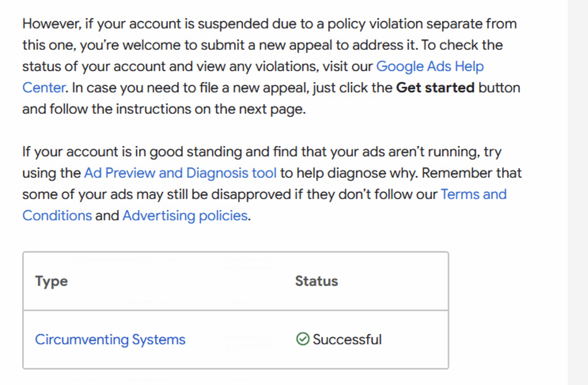The width and height of the screenshot is (588, 385).
Task: Open the Google Ads Help link
Action: pyautogui.click(x=430, y=67)
